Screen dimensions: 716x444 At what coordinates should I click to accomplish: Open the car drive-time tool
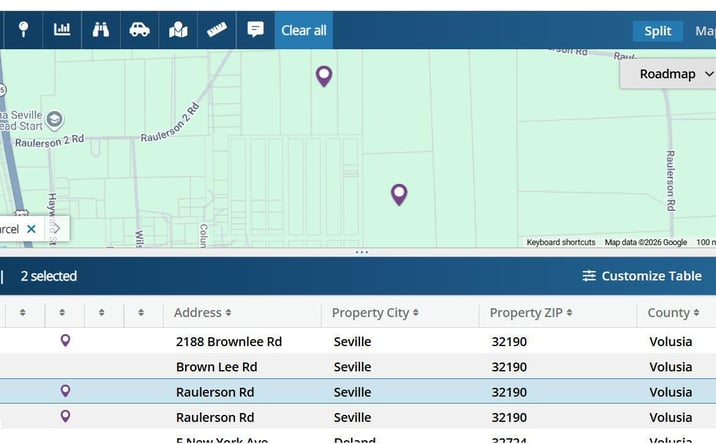click(x=139, y=30)
